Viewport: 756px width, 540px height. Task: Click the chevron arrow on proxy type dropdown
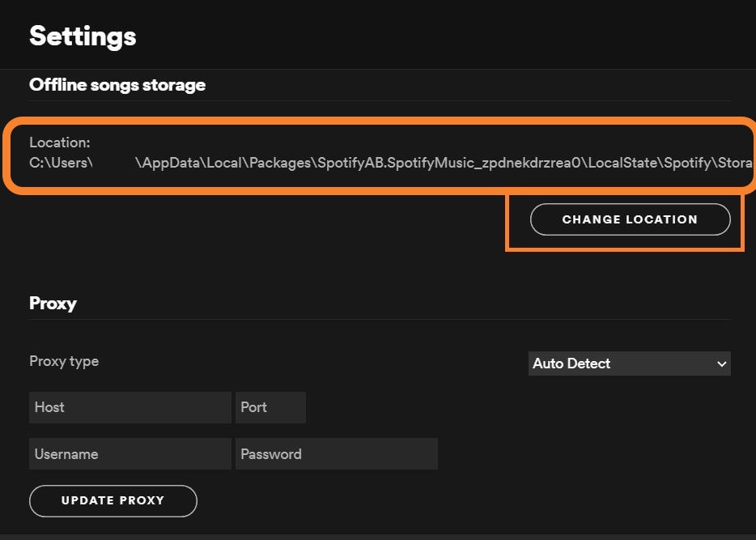pos(722,364)
